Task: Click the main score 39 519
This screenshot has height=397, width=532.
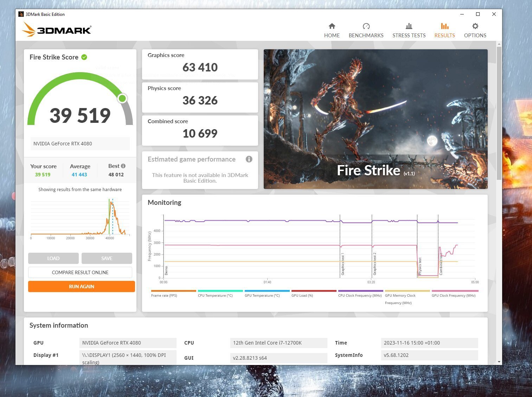Action: (x=80, y=115)
